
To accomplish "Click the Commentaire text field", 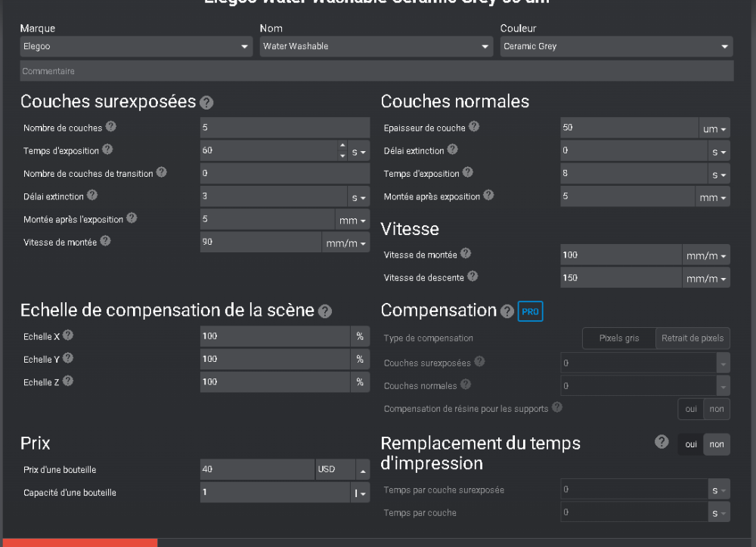I will click(376, 71).
